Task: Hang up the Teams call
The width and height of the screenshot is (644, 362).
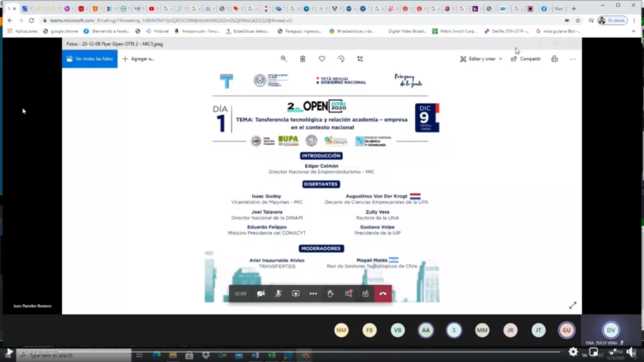Action: point(382,294)
